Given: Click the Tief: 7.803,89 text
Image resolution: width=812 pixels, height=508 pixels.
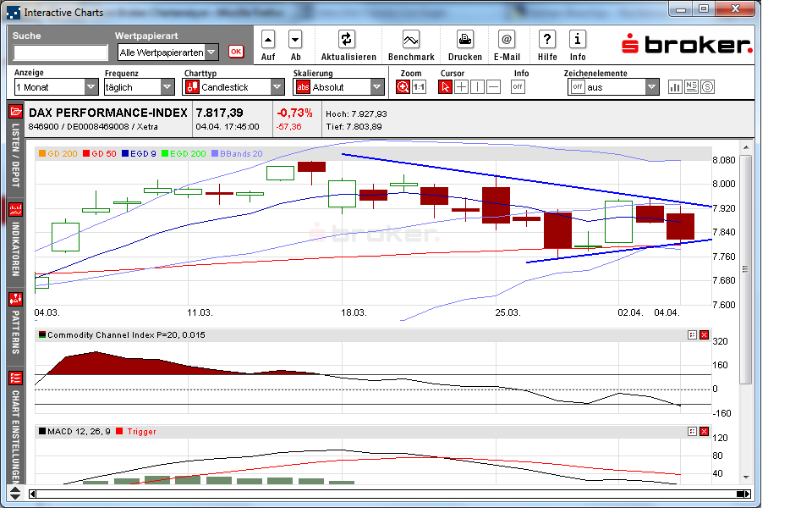Looking at the screenshot, I should [354, 126].
